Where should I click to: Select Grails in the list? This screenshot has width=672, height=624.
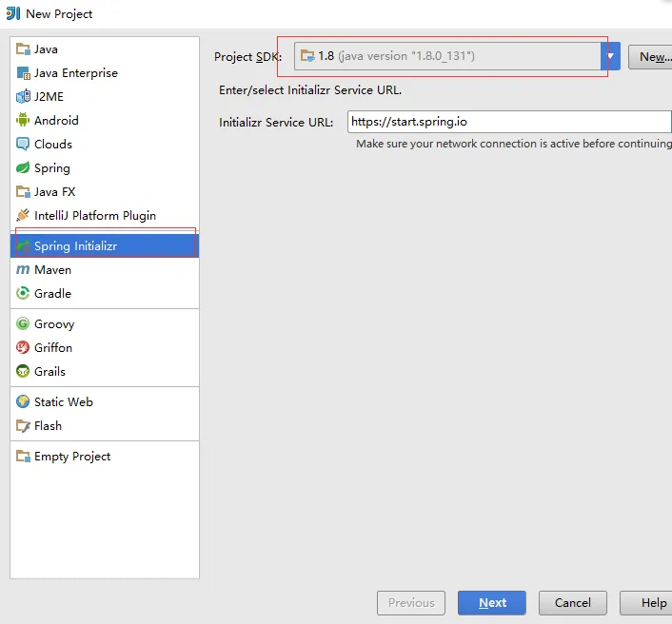105,371
